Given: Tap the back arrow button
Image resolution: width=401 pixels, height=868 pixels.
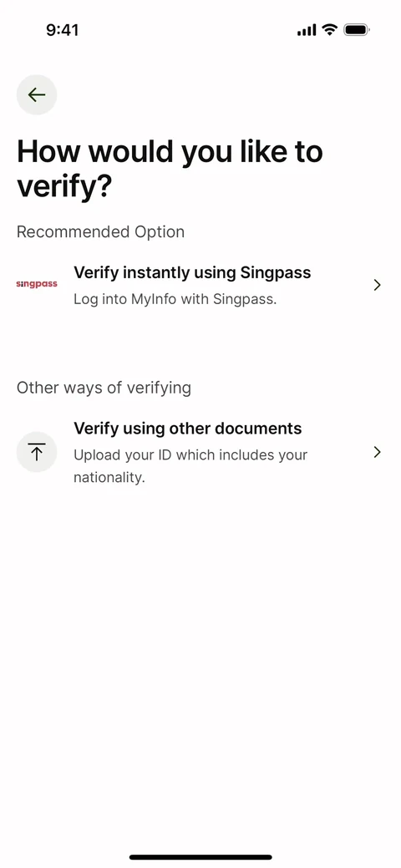Looking at the screenshot, I should (37, 94).
